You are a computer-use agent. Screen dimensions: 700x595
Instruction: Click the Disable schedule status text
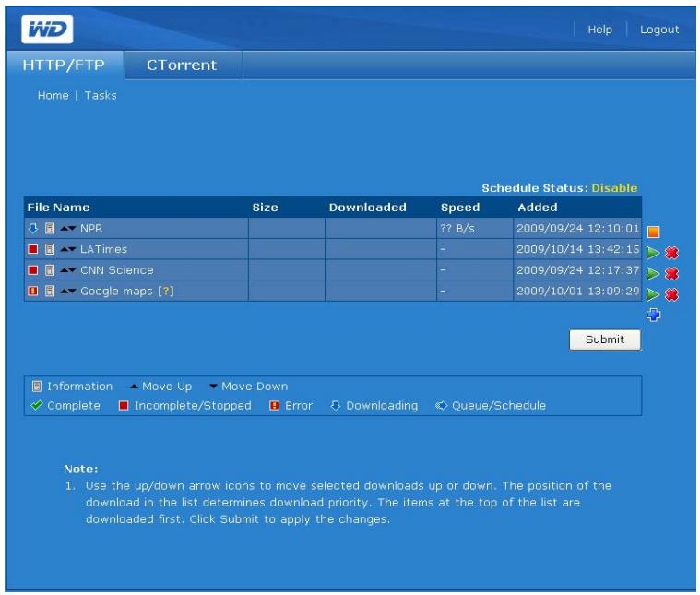click(x=614, y=188)
